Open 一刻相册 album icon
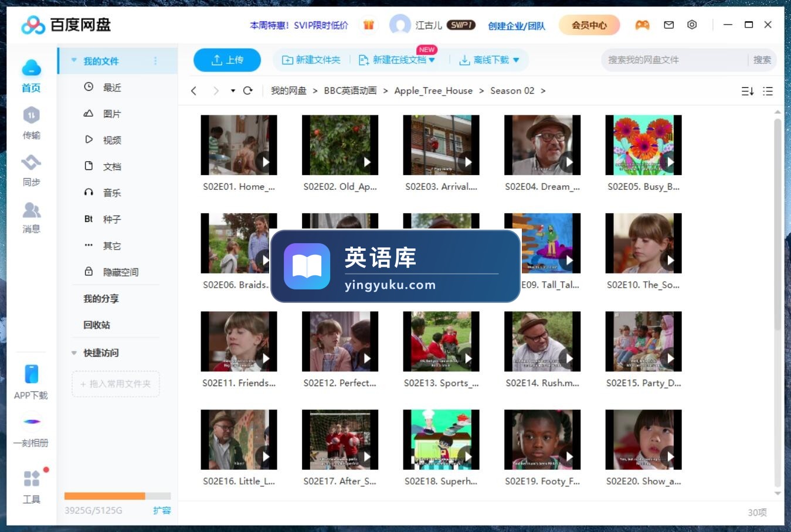Screen dimensions: 791x532 tap(32, 421)
